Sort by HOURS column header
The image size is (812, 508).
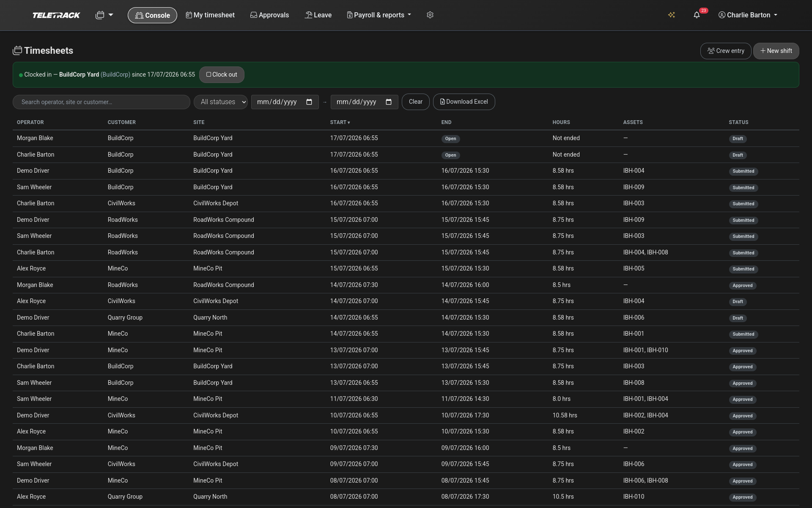[x=561, y=122]
